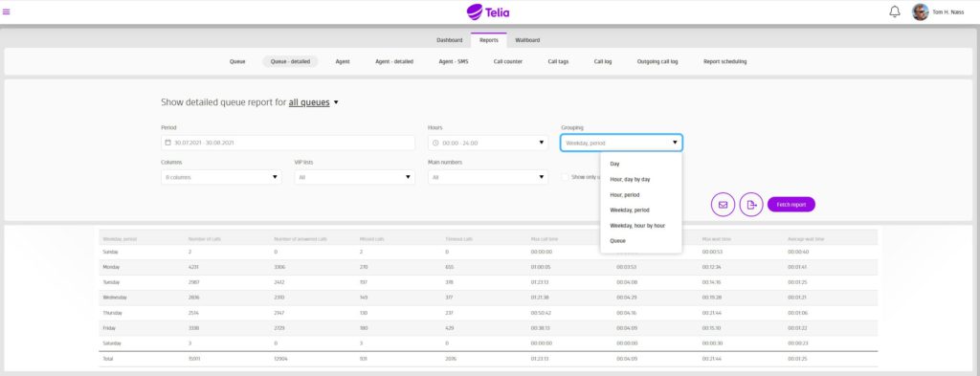Viewport: 980px width, 376px height.
Task: Click Friday's timeout calls value 429
Action: (x=450, y=328)
